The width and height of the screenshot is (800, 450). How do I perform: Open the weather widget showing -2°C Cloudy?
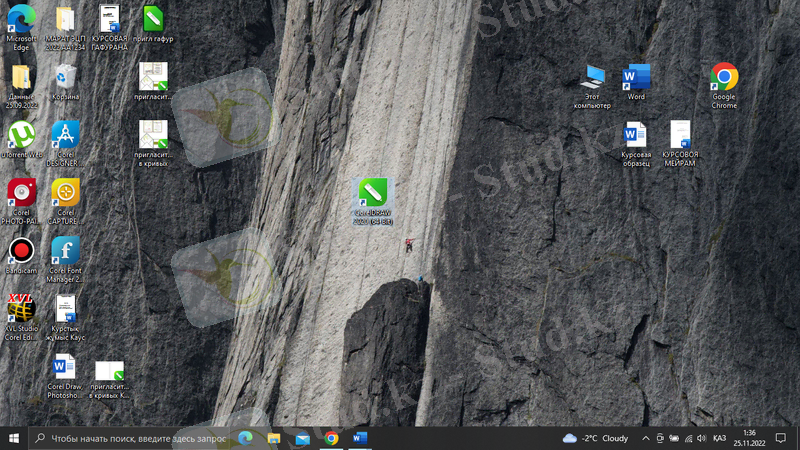[595, 438]
